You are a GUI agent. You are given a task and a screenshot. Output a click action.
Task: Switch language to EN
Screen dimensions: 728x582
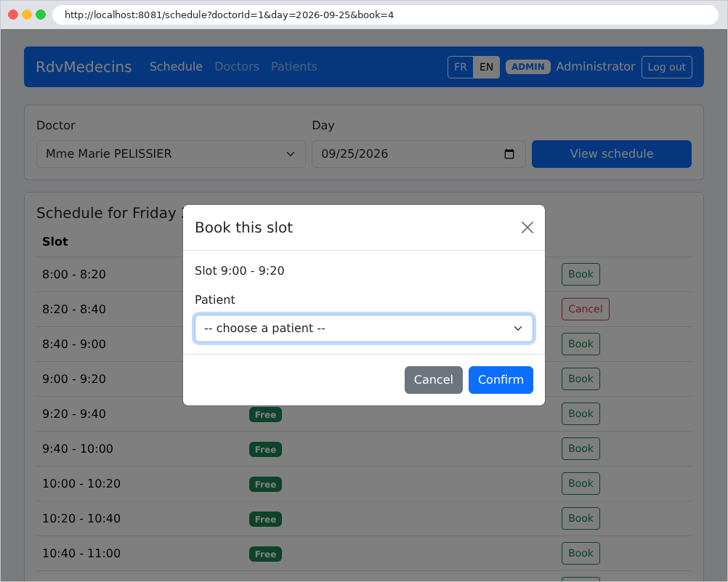(486, 67)
